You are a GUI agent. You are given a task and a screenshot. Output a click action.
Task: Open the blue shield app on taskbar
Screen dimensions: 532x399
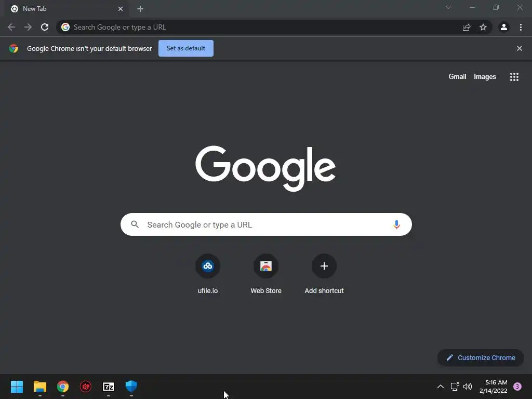click(131, 387)
